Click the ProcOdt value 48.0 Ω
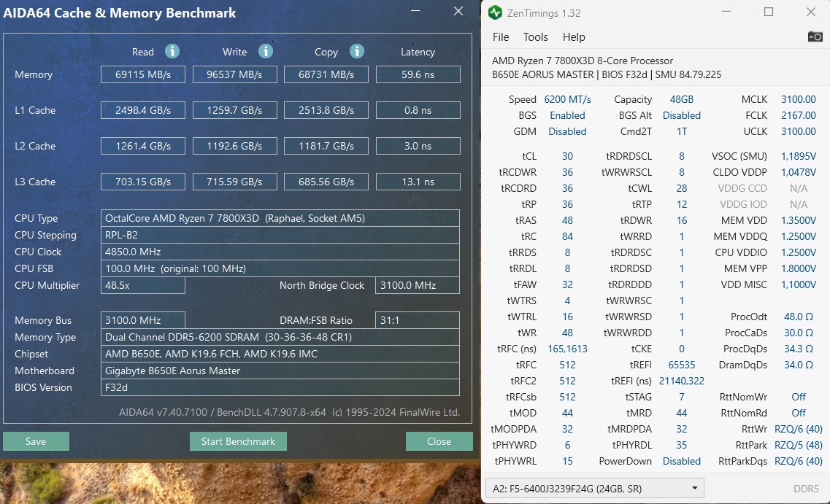Image resolution: width=830 pixels, height=504 pixels. pos(798,317)
